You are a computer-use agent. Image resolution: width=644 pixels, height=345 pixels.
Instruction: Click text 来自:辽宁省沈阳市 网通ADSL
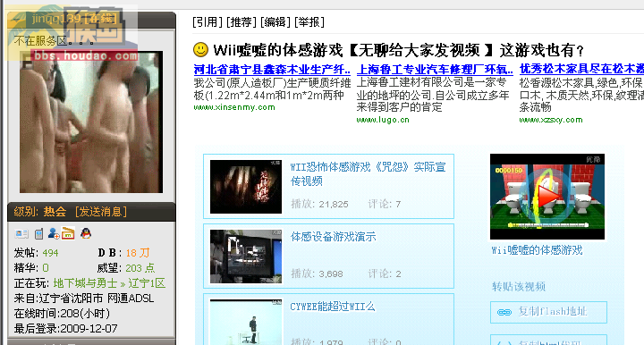(x=84, y=299)
